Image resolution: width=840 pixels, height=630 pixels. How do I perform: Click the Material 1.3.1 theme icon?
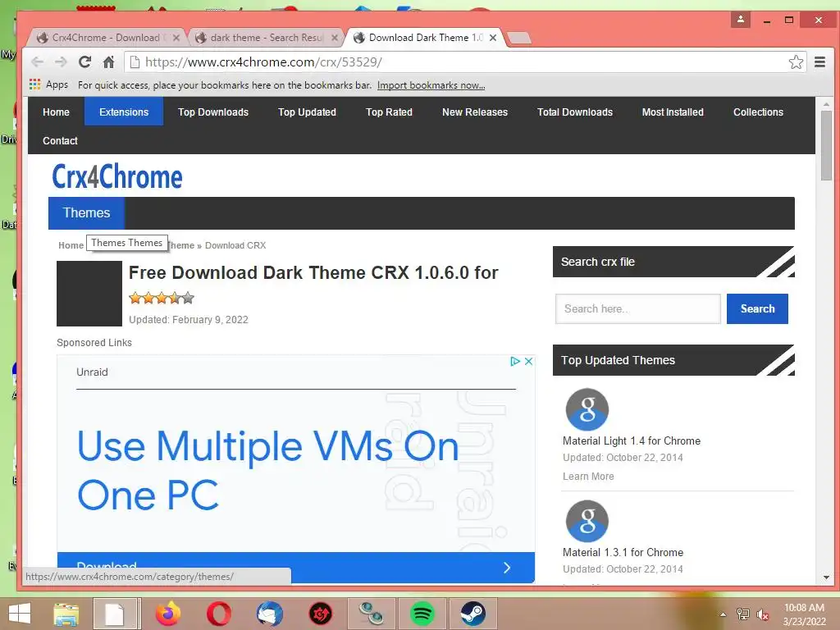pos(587,521)
